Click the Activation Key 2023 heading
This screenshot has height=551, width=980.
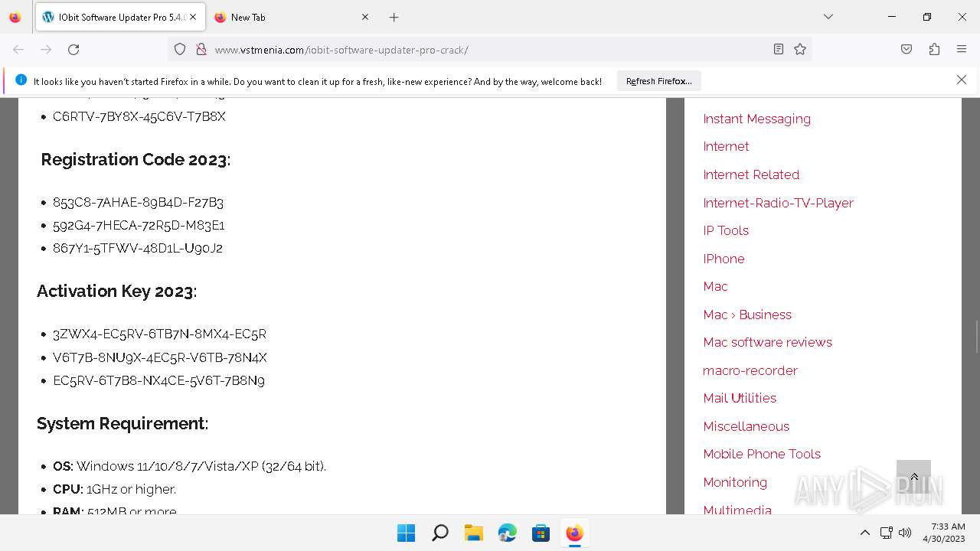pos(116,291)
